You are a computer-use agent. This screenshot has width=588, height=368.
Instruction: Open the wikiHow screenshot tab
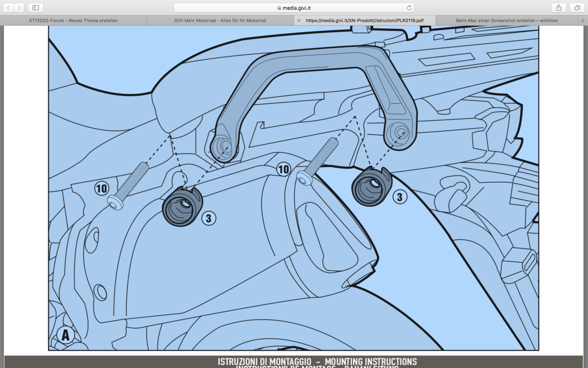tap(507, 20)
